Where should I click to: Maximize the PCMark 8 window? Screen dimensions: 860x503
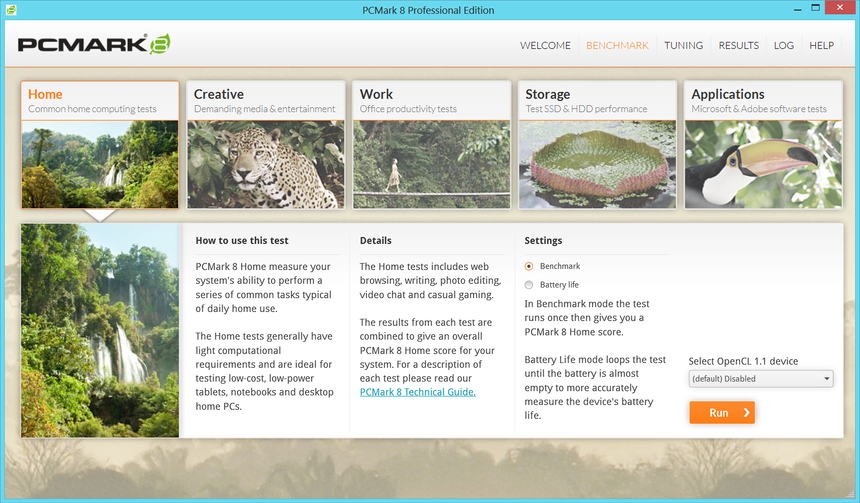pyautogui.click(x=815, y=9)
